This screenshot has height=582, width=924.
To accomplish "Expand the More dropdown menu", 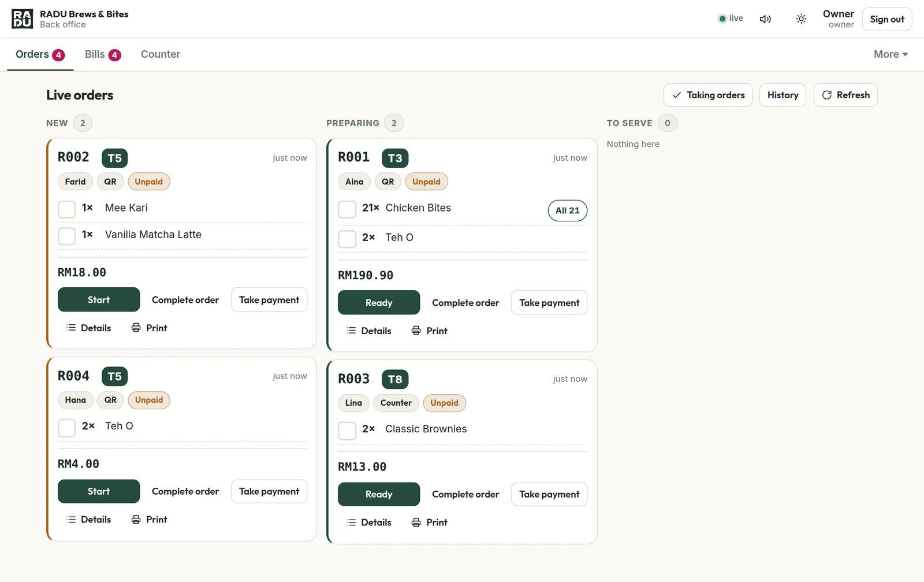I will 891,54.
